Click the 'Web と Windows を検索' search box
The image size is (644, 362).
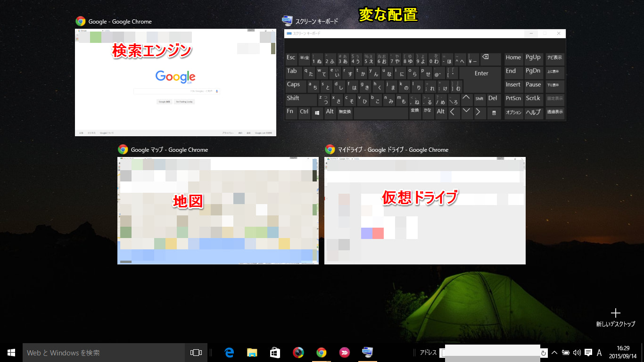104,353
